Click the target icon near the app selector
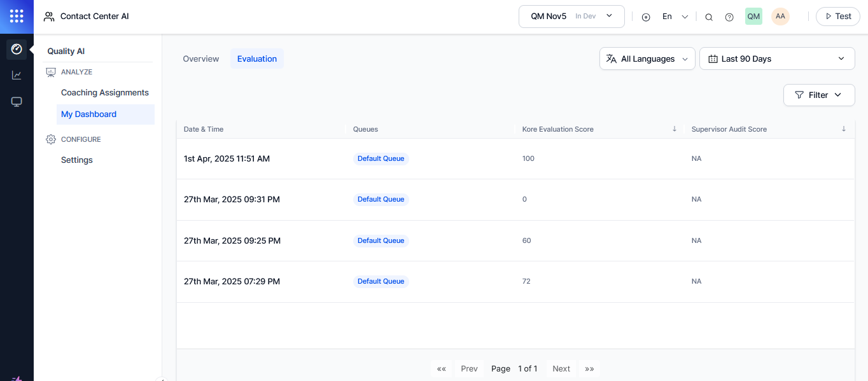 (646, 17)
